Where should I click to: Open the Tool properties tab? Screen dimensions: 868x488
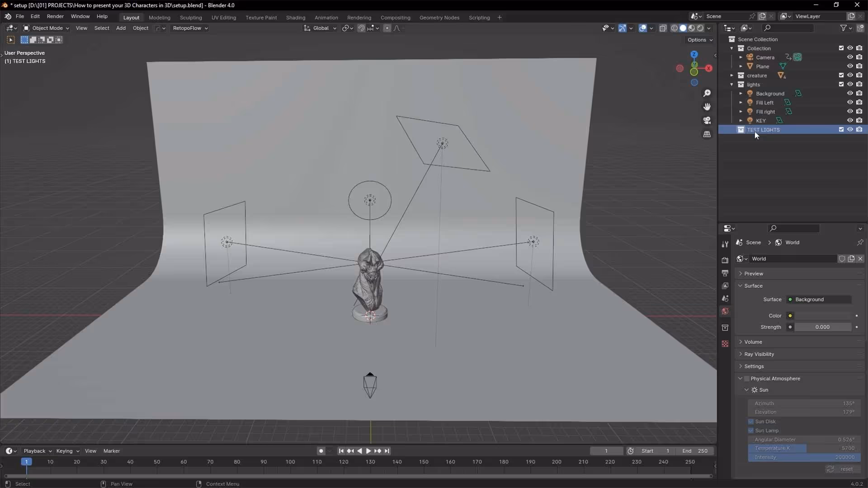(725, 244)
